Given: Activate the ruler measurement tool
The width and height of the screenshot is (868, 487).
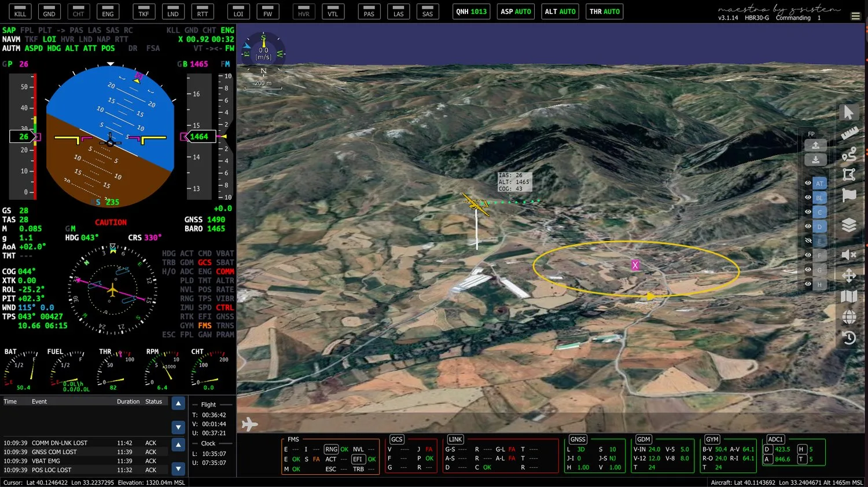Looking at the screenshot, I should [x=849, y=133].
